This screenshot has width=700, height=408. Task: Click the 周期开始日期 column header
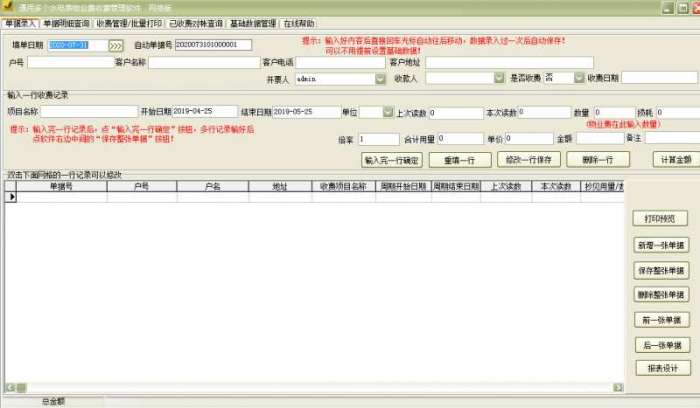[403, 186]
